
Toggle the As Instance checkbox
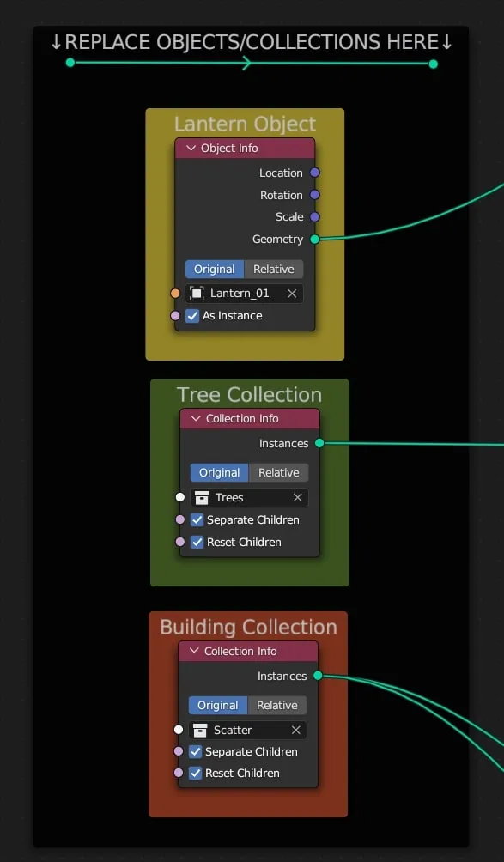tap(192, 316)
